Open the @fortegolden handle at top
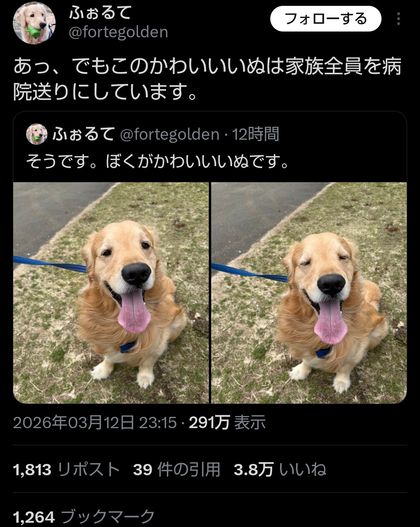 coord(119,32)
